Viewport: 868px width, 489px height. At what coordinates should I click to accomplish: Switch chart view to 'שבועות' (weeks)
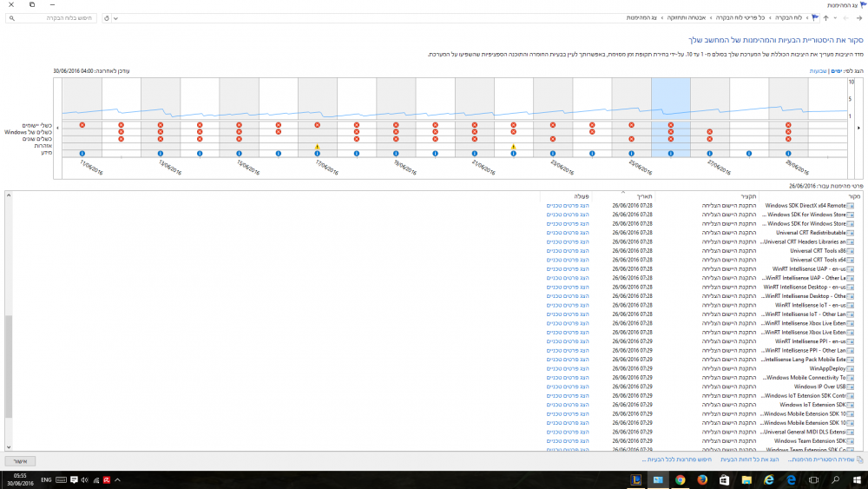click(818, 71)
